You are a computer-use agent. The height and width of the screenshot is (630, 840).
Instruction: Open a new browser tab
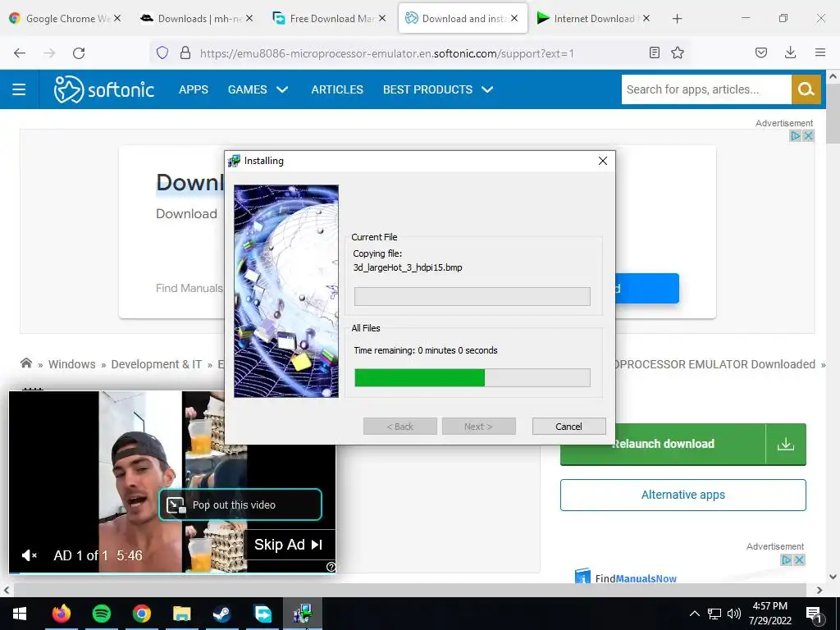(x=677, y=19)
